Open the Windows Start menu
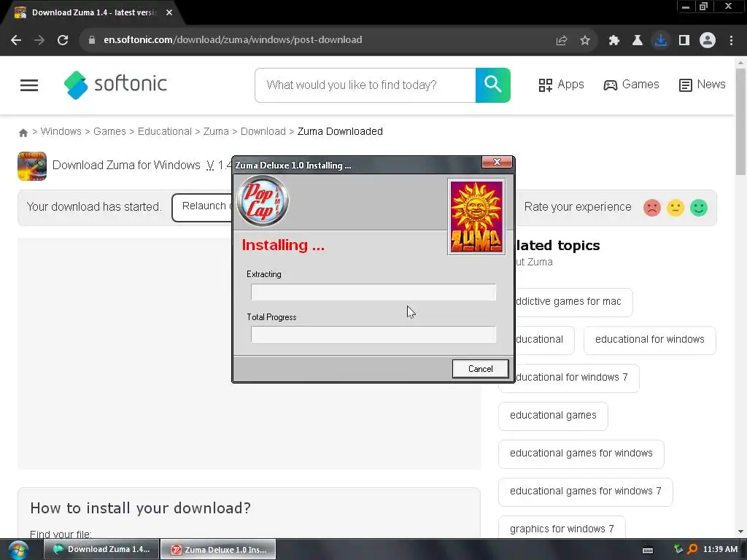Screen dimensions: 747x560 (18, 550)
